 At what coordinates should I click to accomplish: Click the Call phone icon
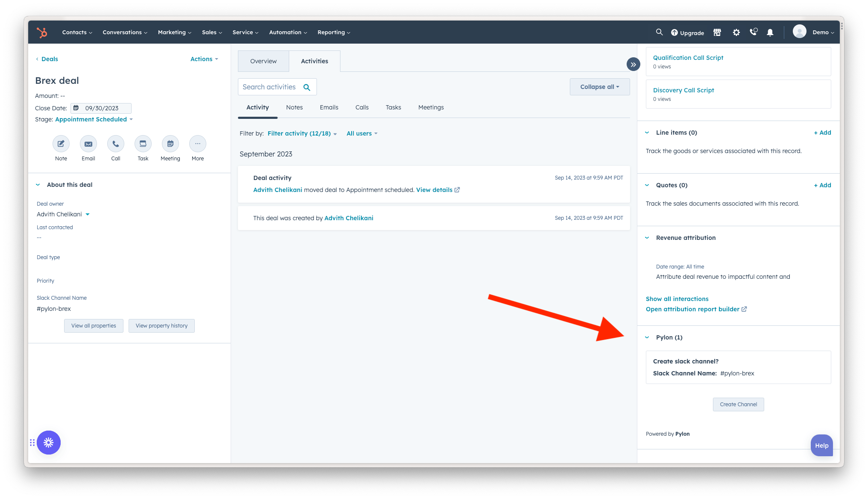[x=116, y=144]
